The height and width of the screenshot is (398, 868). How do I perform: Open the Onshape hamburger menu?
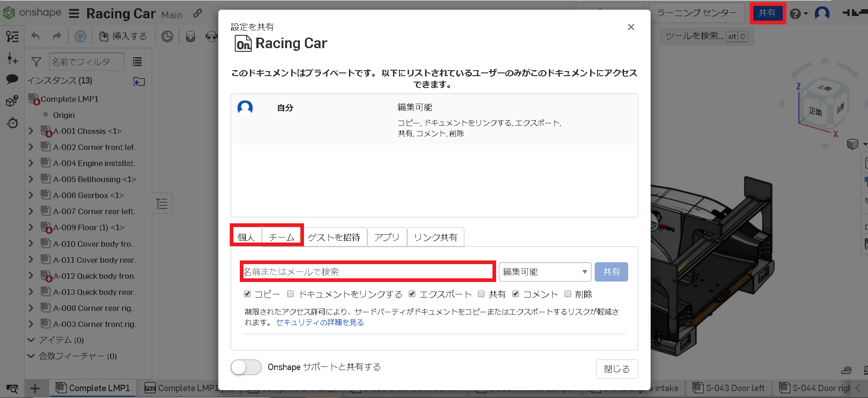74,14
